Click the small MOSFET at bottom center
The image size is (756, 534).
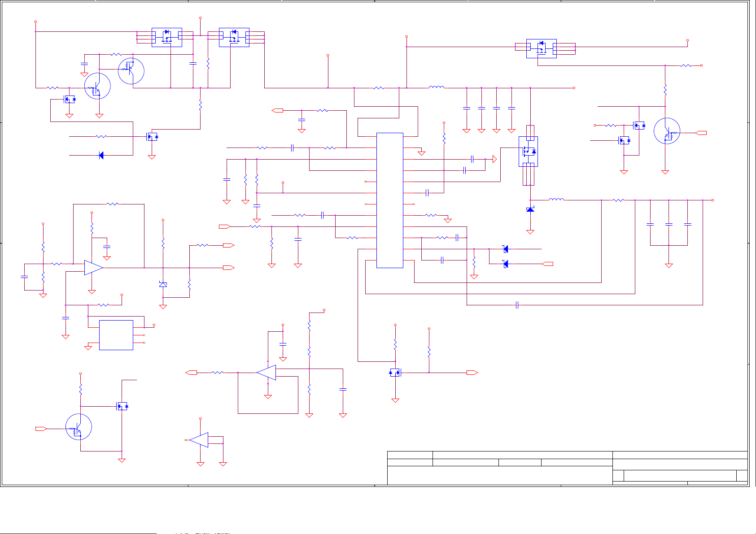pyautogui.click(x=395, y=372)
